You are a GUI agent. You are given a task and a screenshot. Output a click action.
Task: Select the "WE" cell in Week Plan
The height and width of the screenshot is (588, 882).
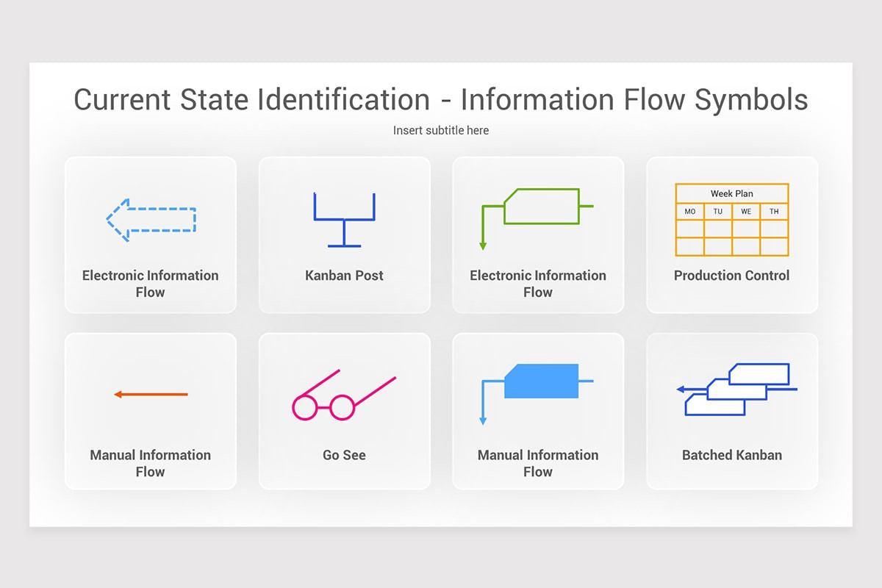coord(746,212)
